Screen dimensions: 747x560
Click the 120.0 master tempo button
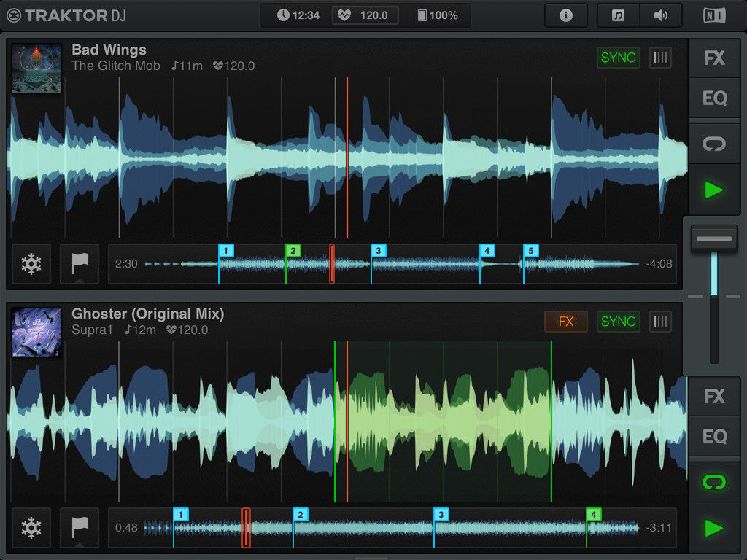(365, 16)
